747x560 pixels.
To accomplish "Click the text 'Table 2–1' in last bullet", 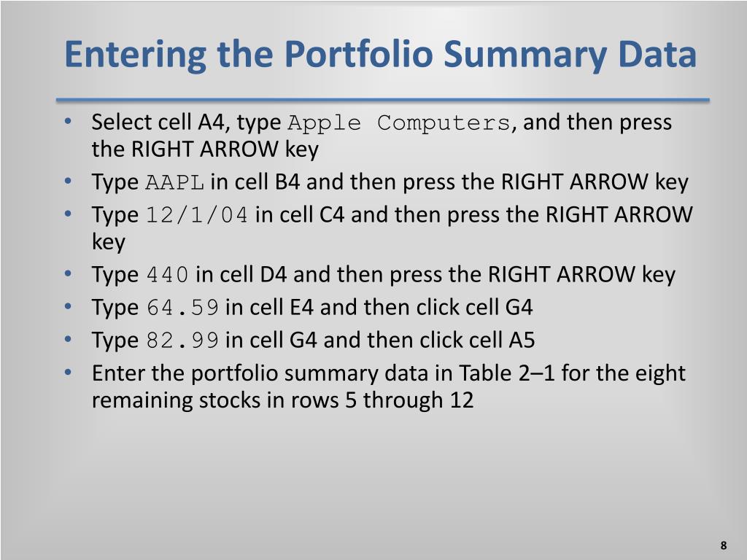I will pos(506,373).
